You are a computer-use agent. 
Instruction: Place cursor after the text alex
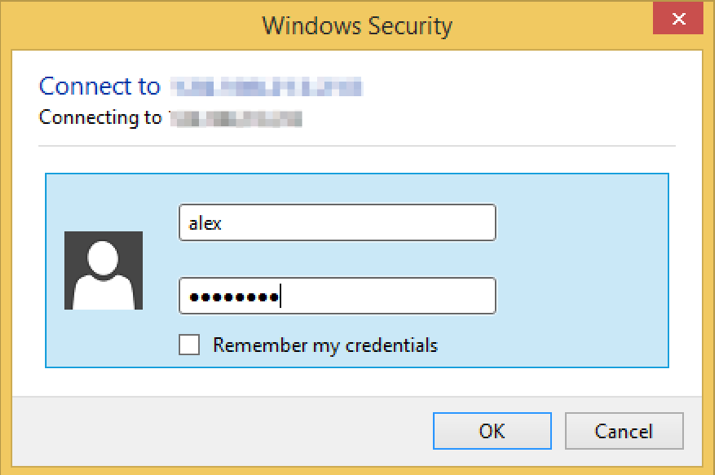tap(224, 223)
